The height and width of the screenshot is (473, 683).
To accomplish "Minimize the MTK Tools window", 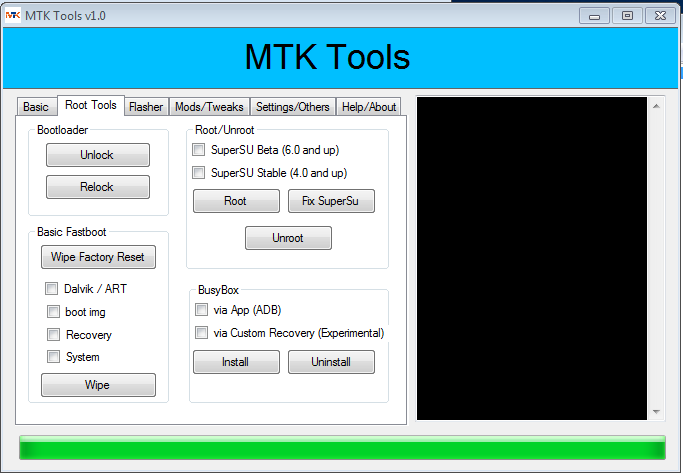I will [x=594, y=16].
